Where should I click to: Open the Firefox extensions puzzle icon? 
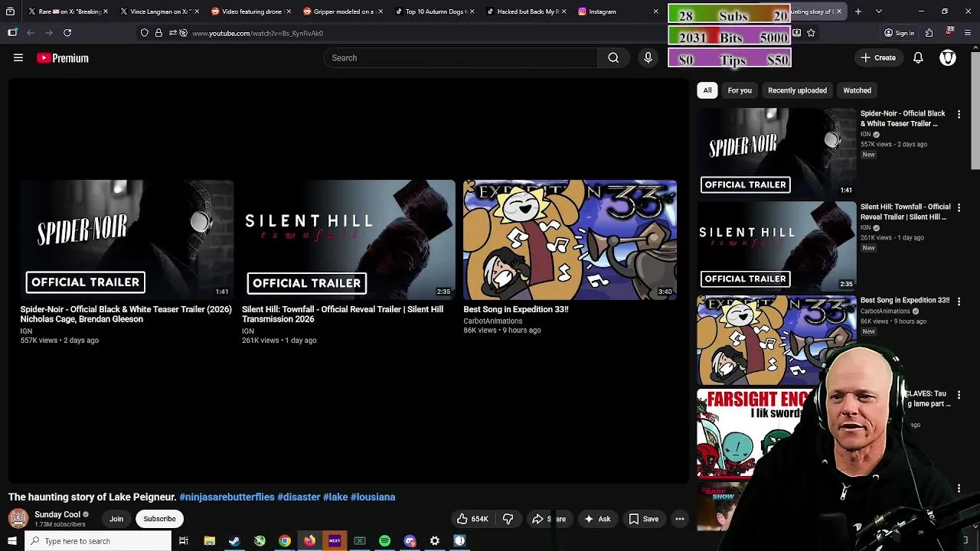929,33
